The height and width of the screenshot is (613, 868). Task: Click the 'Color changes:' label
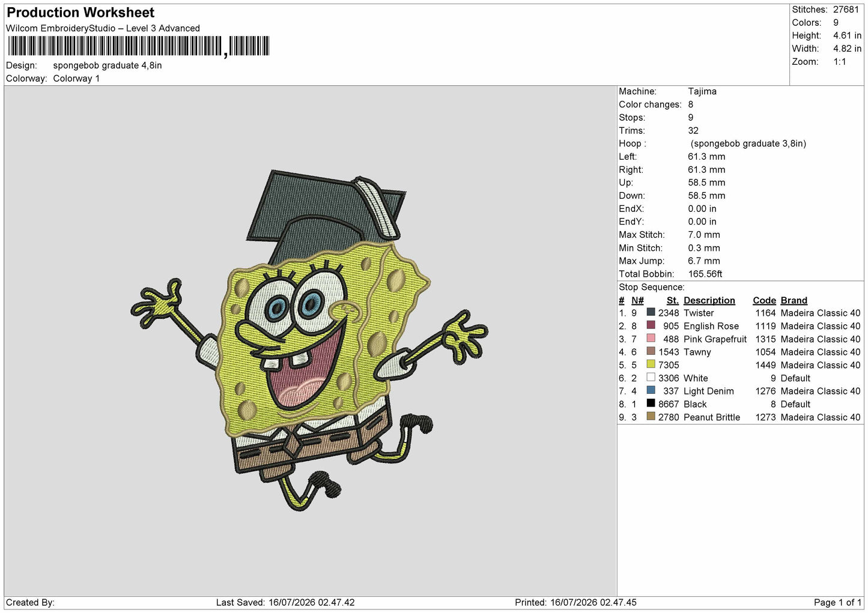650,104
